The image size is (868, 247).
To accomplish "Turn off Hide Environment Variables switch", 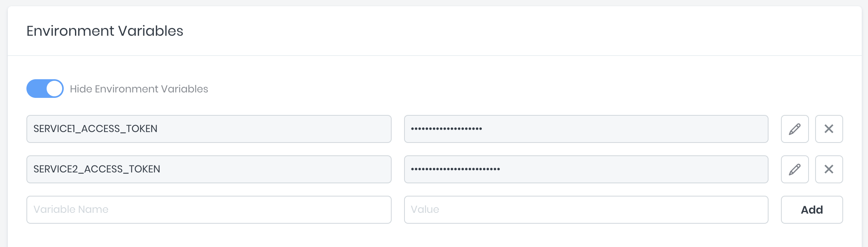I will point(45,89).
